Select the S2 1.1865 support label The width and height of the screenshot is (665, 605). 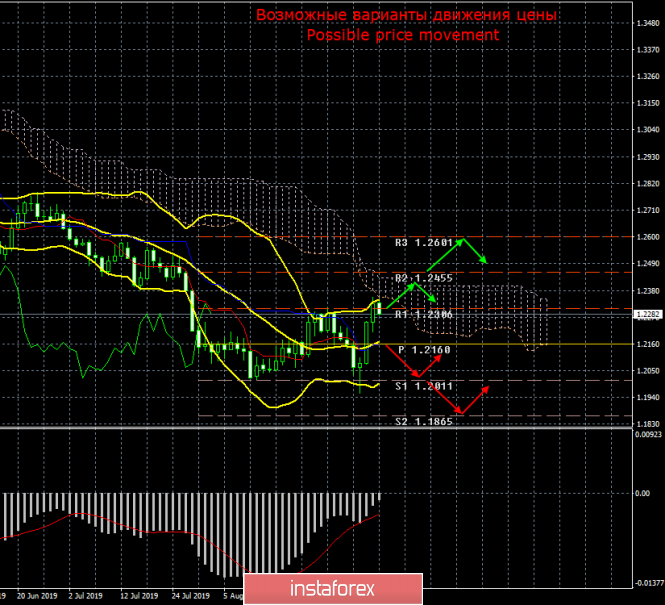tap(423, 422)
